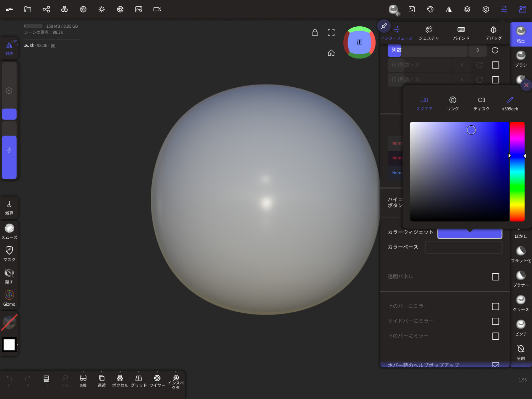Select the Disc (ディスク) picker style
This screenshot has width=532, height=399.
pos(481,103)
